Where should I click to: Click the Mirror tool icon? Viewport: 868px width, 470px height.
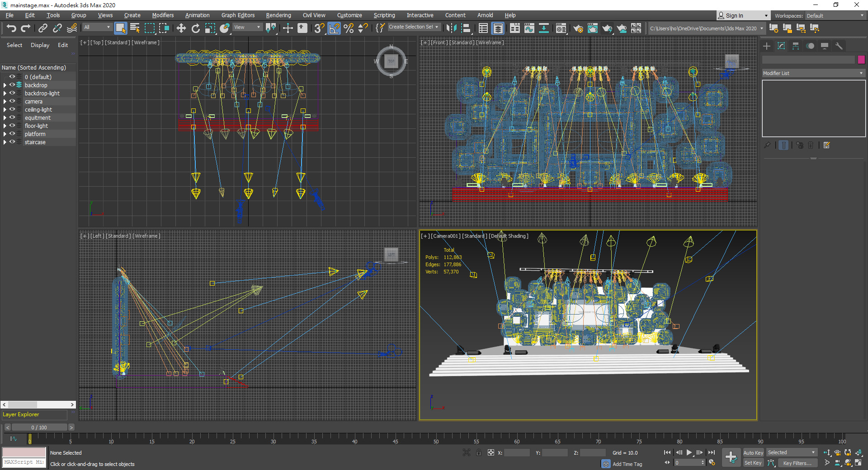tap(451, 28)
